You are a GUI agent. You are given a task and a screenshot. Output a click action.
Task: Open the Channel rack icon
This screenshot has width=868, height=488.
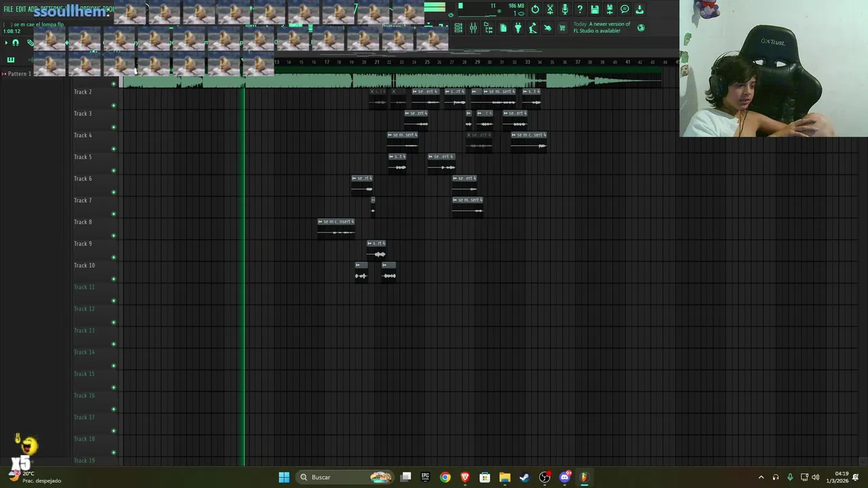[458, 28]
